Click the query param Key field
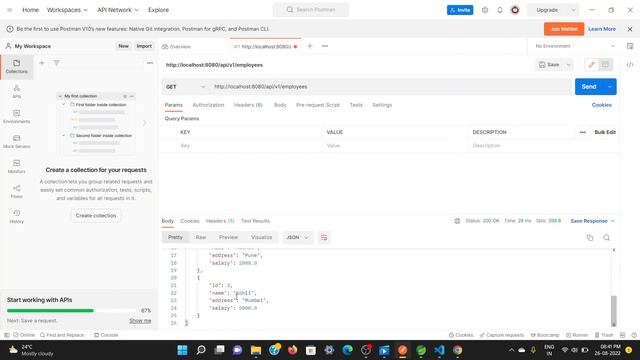The width and height of the screenshot is (640, 360). pos(250,146)
